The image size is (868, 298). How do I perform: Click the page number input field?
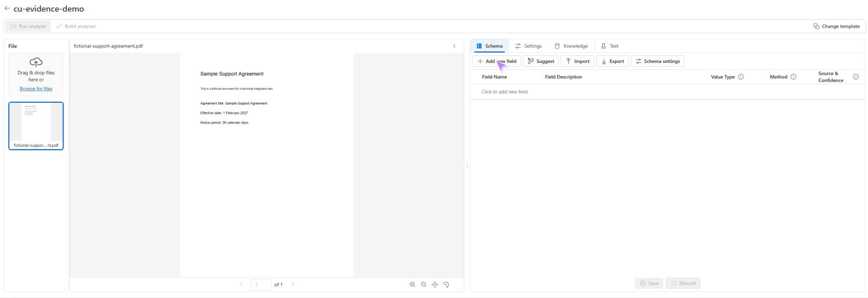pyautogui.click(x=261, y=285)
